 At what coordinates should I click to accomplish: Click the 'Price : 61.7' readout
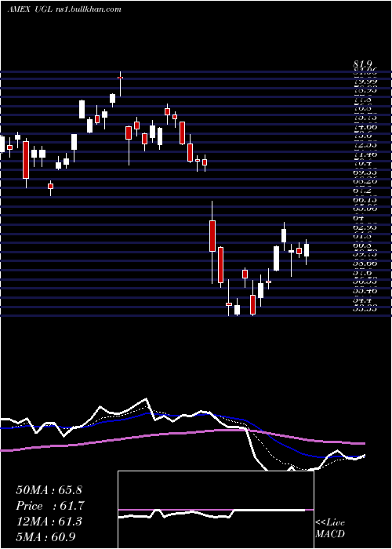(50, 506)
